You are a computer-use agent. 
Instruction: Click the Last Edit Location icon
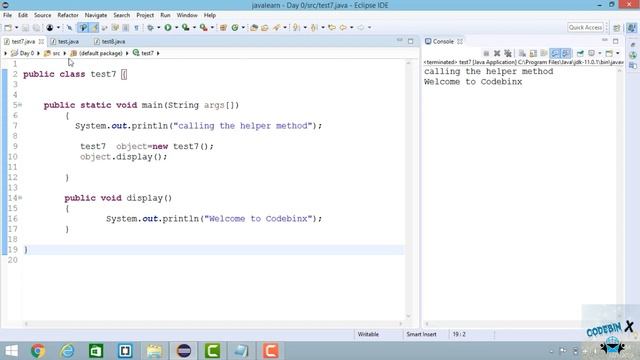(332, 27)
